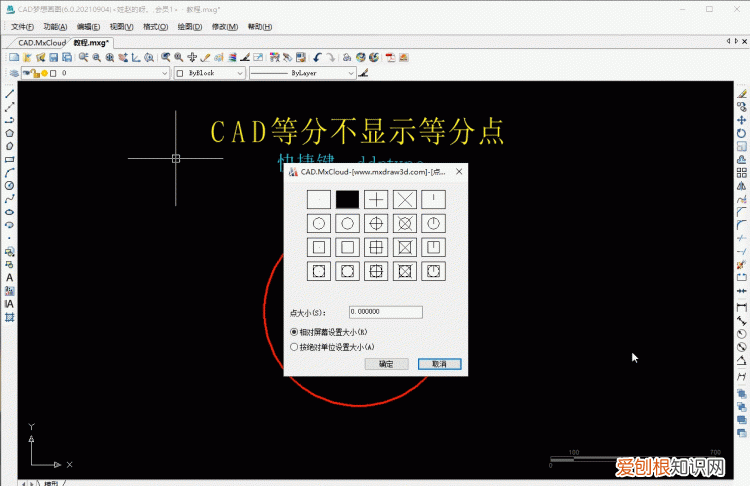This screenshot has width=750, height=486.
Task: Choose the circle-with-crosshair point style
Action: click(x=376, y=223)
